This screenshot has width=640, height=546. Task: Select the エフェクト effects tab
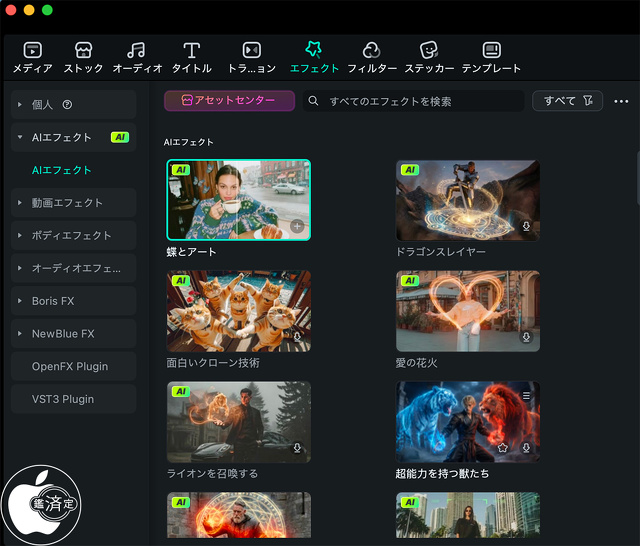(314, 58)
